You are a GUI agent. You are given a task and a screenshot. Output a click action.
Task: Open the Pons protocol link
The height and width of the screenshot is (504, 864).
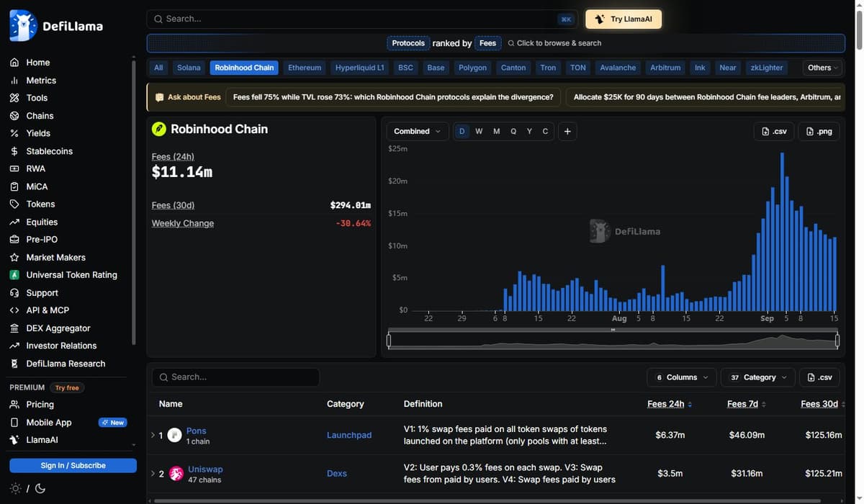tap(196, 431)
